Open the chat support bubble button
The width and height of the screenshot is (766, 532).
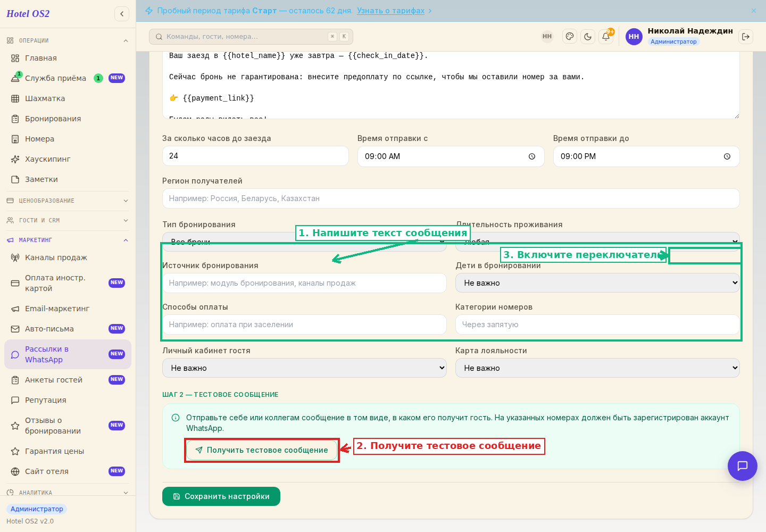coord(743,466)
